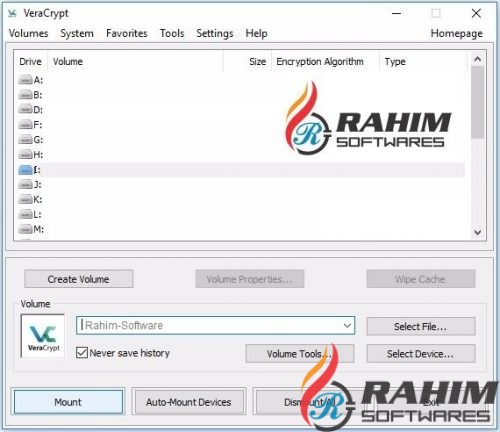Click Select File... button
The height and width of the screenshot is (432, 500).
pos(421,326)
